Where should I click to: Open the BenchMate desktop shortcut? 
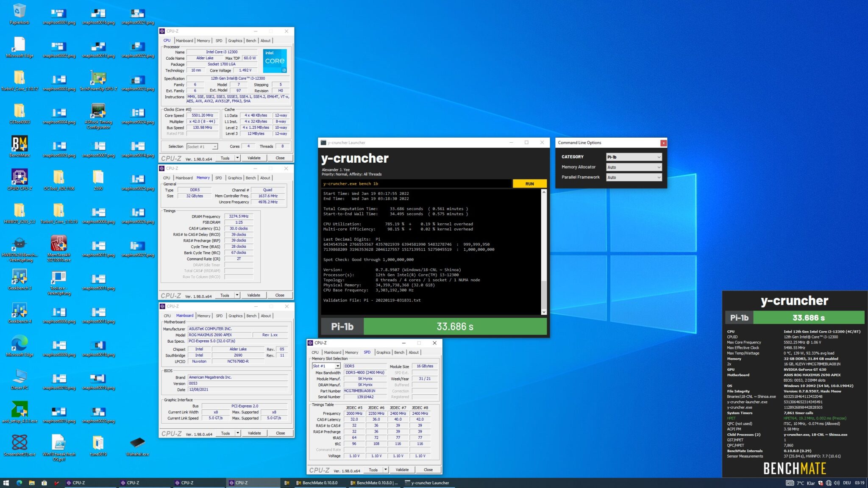point(19,147)
